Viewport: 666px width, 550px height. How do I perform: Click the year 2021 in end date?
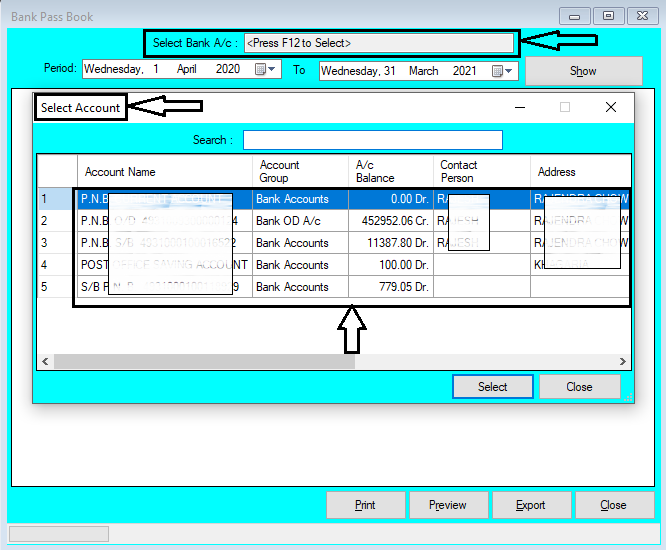pos(464,71)
